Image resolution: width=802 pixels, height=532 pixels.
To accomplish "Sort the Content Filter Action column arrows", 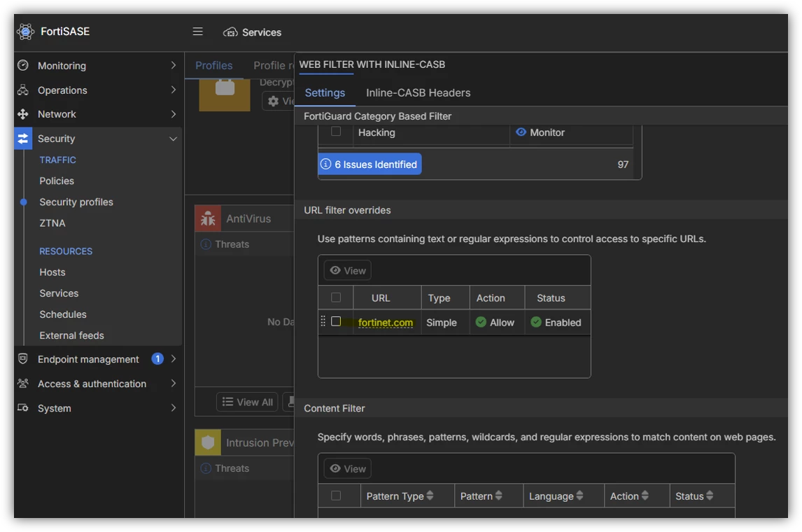I will click(645, 496).
